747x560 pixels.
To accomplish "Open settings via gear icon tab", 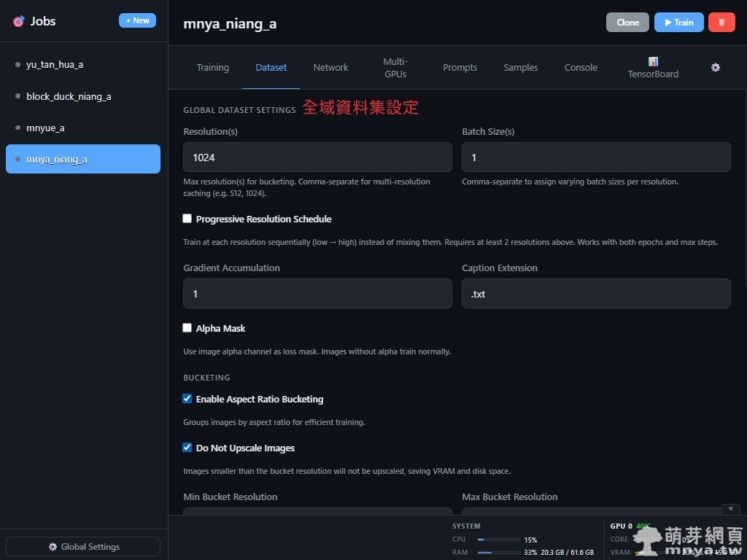I will (x=715, y=67).
